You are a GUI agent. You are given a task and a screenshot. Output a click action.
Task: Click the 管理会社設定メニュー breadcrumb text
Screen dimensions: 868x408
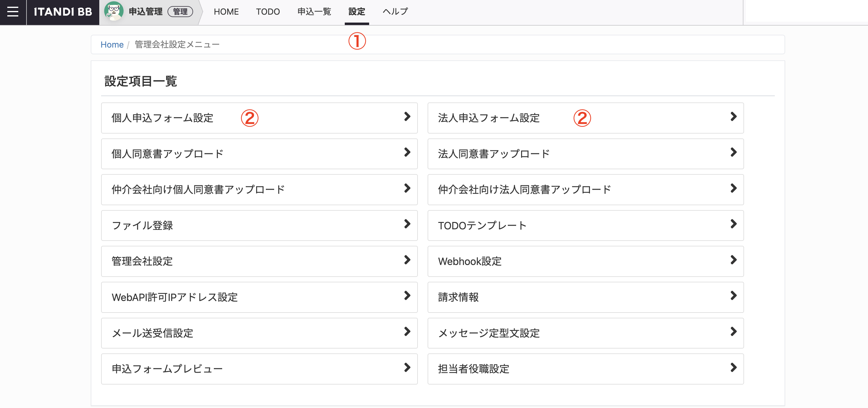pos(177,45)
